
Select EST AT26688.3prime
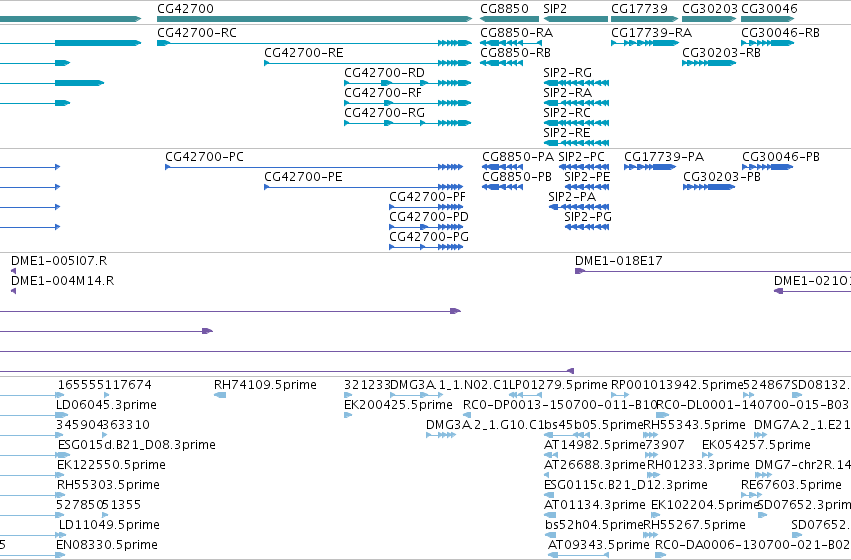546,475
